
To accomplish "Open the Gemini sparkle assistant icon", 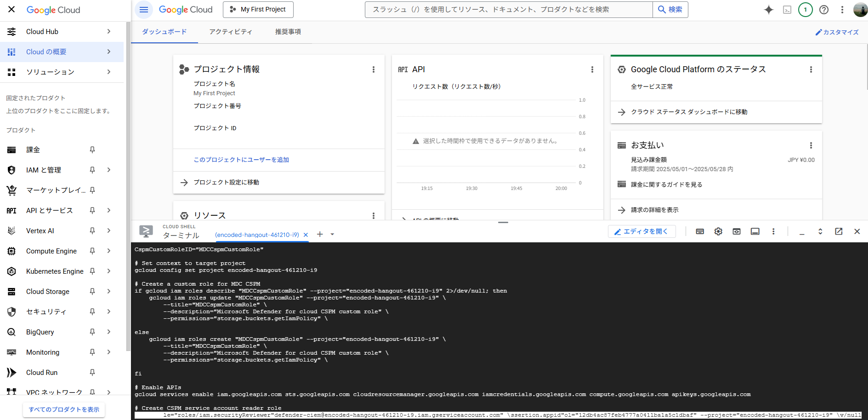I will (769, 10).
